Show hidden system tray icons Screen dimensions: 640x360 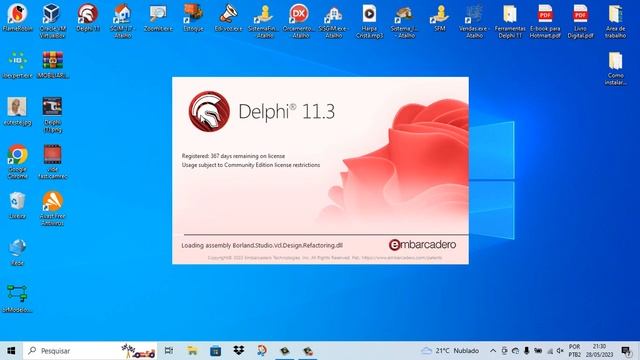[x=493, y=351]
